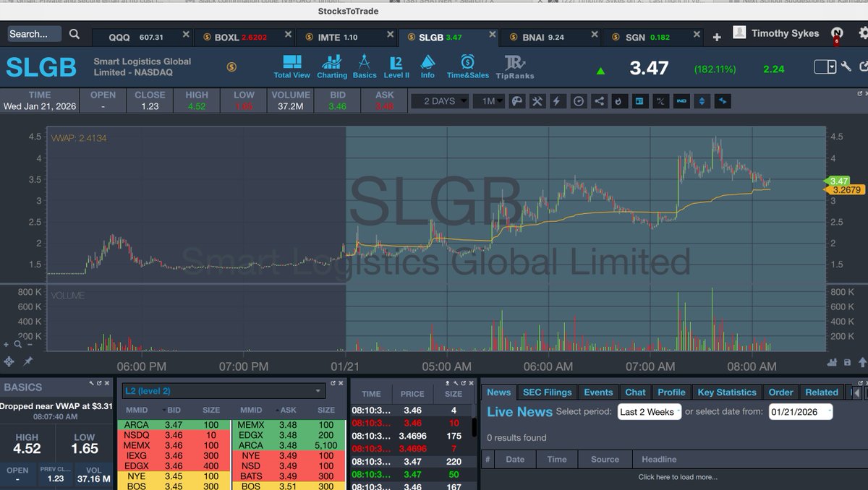
Task: Save chart using floppy disk icon
Action: click(847, 362)
